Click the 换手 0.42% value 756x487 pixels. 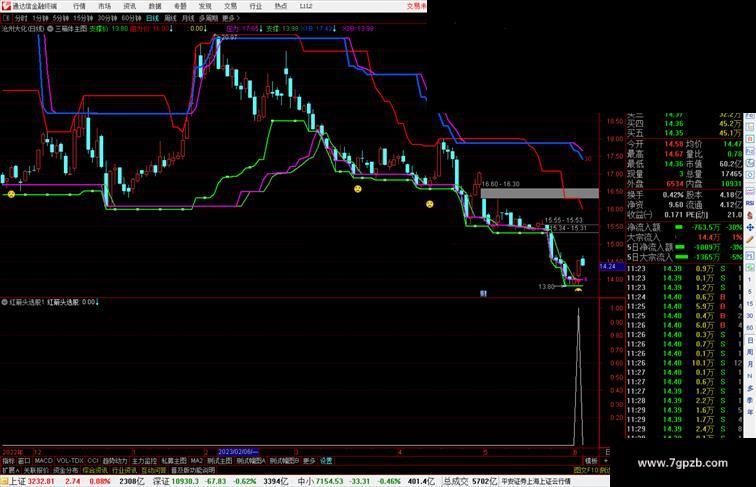[x=673, y=195]
